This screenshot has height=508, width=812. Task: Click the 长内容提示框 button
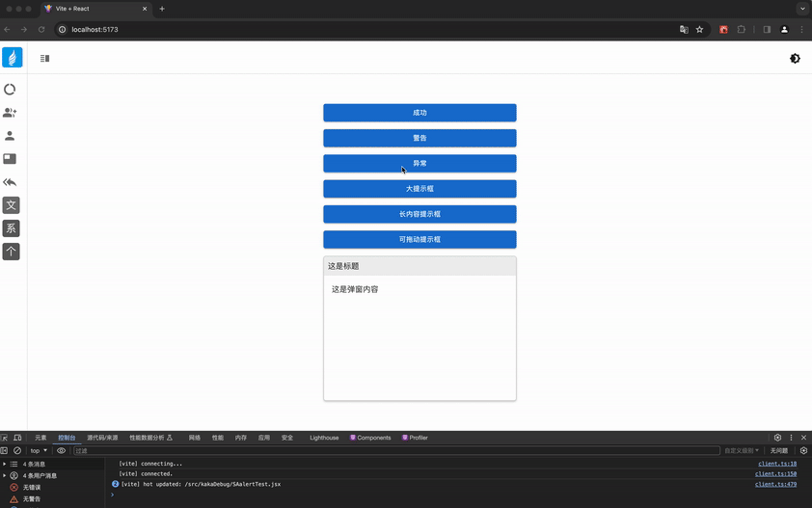click(420, 214)
